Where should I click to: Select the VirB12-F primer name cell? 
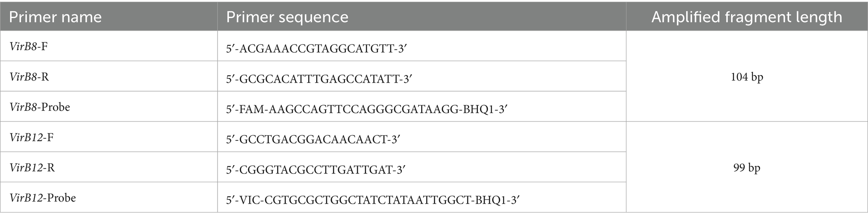31,137
